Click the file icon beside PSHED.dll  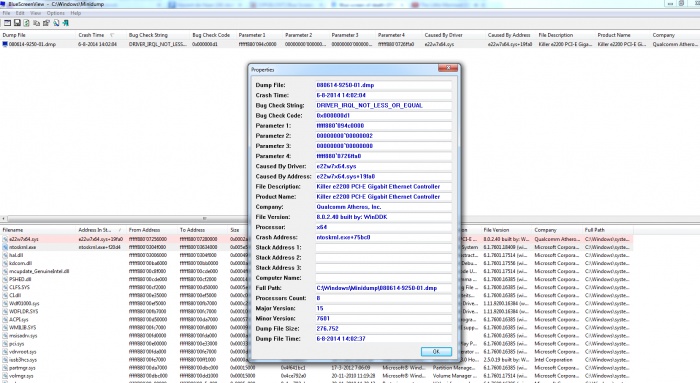tap(5, 279)
